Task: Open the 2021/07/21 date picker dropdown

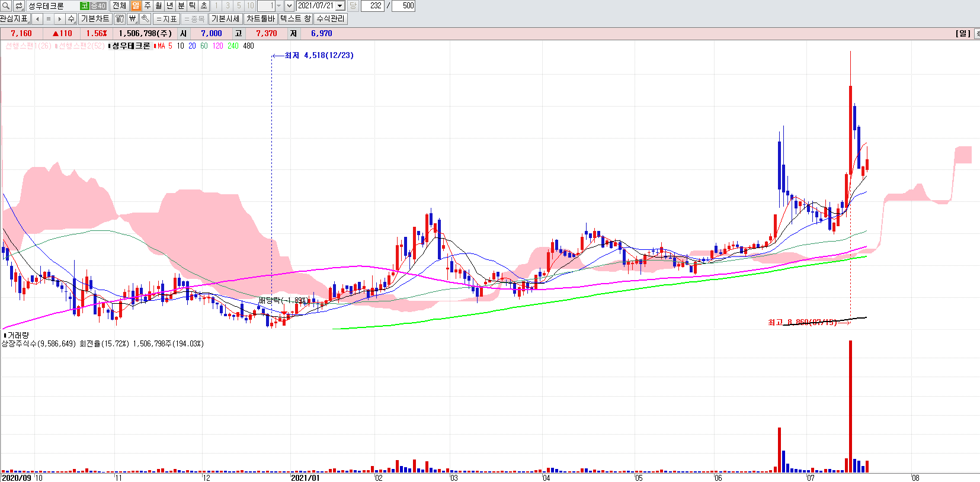Action: tap(340, 6)
